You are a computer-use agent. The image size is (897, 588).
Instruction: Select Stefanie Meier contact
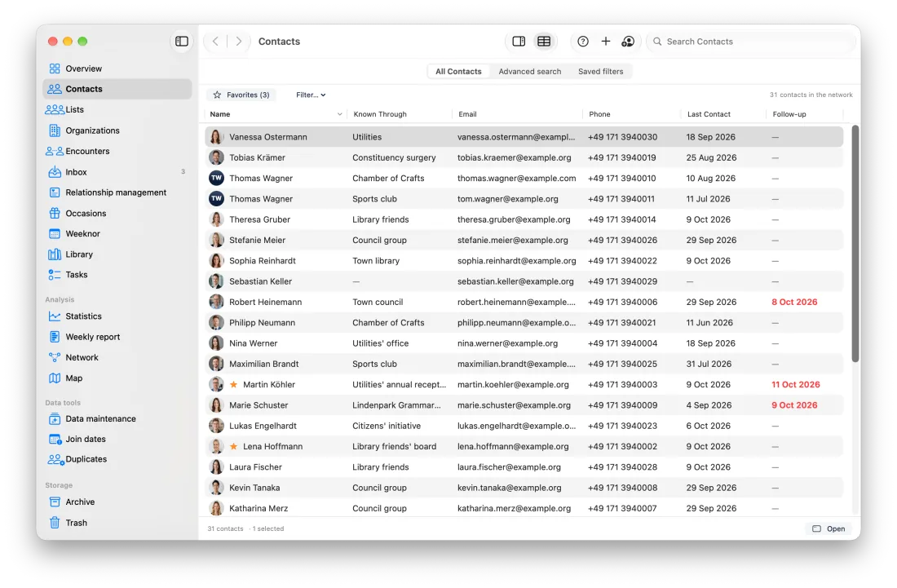tap(524, 241)
